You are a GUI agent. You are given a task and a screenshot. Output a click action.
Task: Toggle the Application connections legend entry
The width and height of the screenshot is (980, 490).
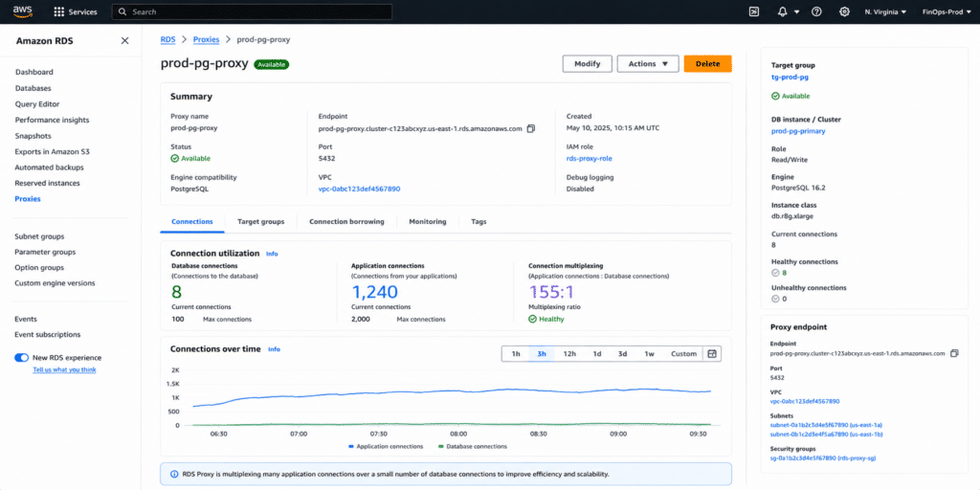coord(386,446)
